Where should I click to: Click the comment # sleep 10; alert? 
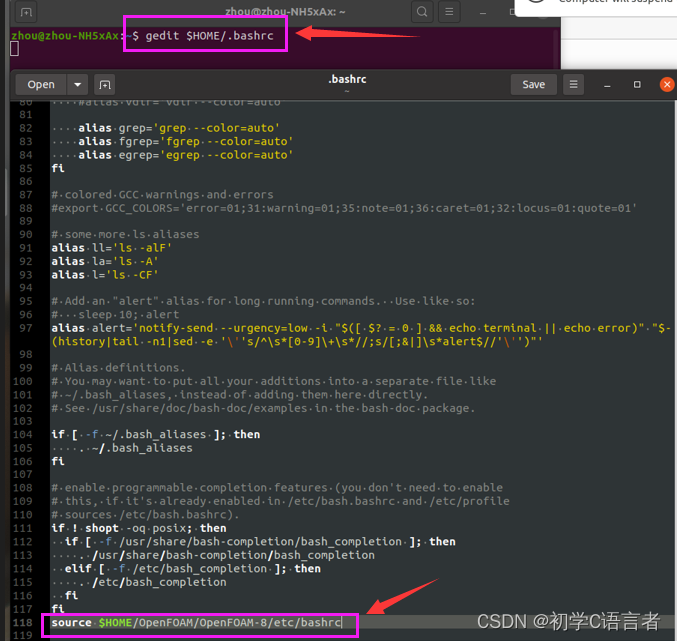click(x=115, y=315)
